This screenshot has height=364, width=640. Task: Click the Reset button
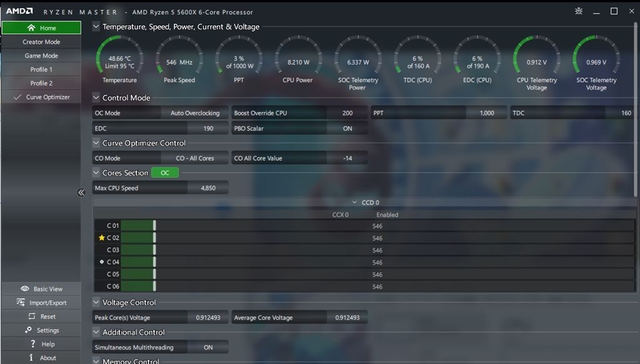[41, 317]
